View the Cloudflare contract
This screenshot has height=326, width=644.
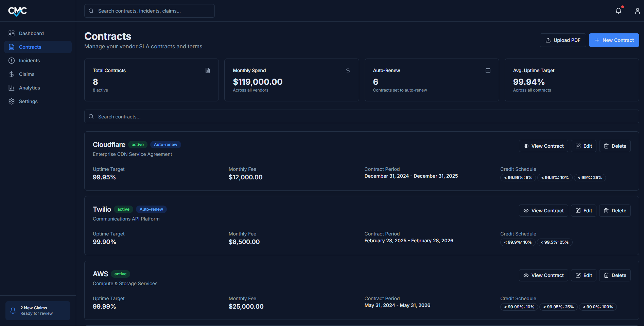point(543,146)
